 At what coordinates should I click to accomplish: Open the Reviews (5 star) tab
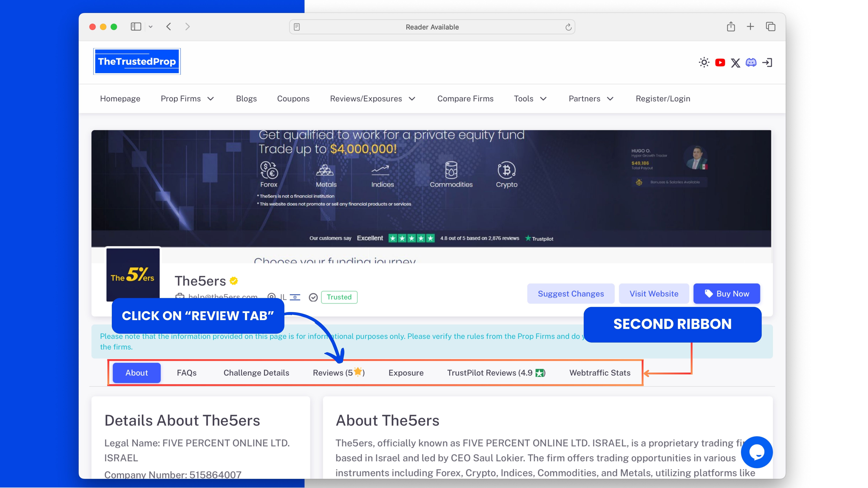coord(339,373)
